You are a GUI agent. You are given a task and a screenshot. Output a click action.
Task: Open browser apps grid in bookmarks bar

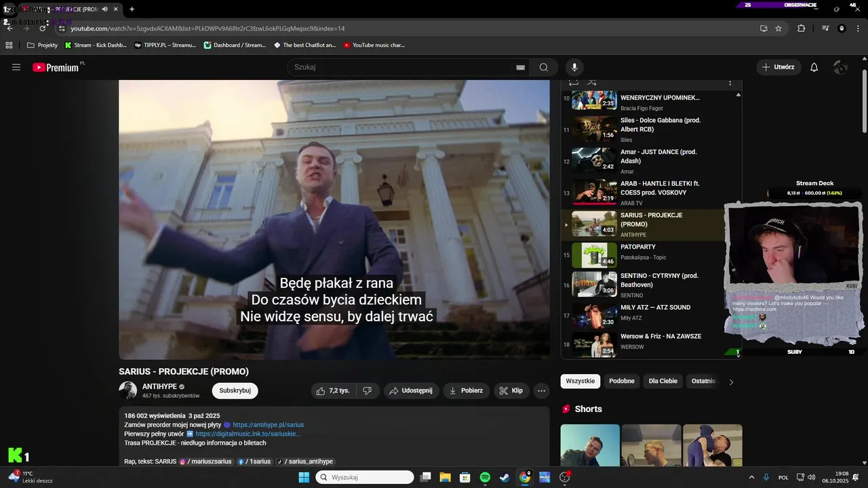click(9, 45)
